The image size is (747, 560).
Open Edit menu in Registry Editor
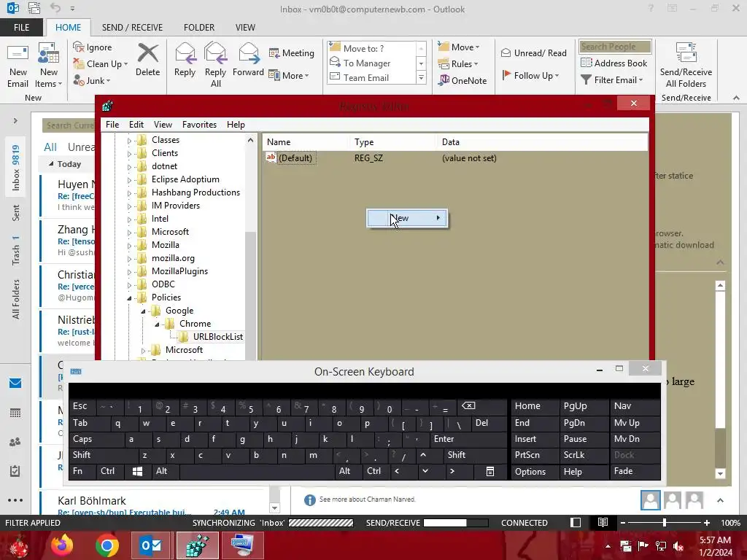tap(136, 124)
